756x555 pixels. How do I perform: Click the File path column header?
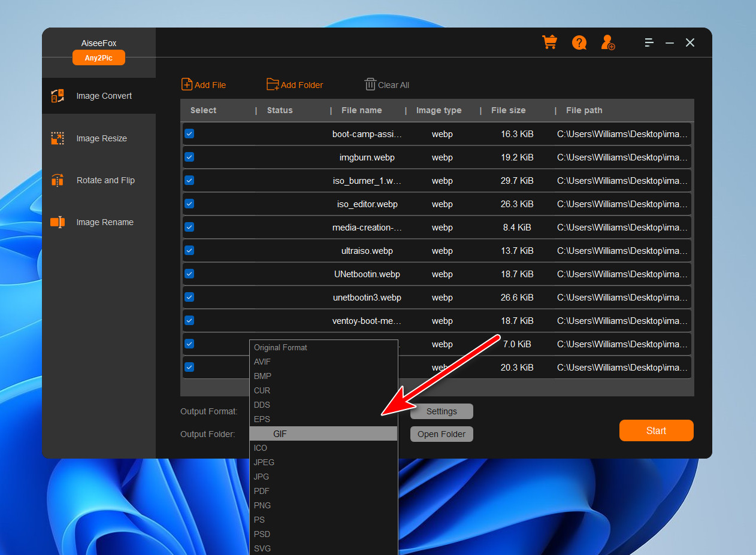(x=584, y=110)
